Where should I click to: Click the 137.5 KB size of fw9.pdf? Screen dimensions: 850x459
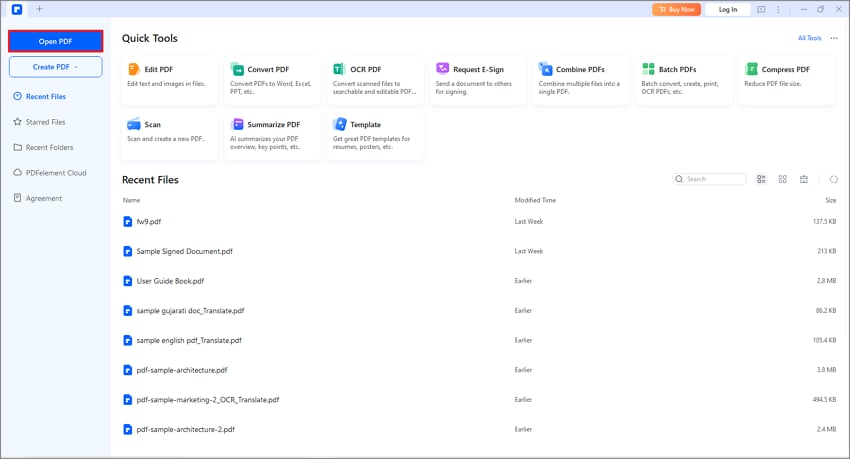click(x=825, y=222)
